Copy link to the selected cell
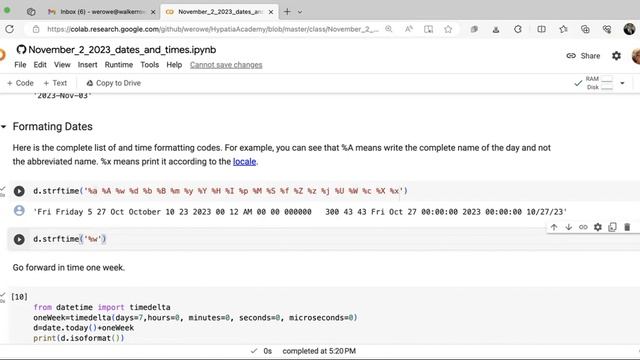The image size is (640, 360). [x=583, y=227]
